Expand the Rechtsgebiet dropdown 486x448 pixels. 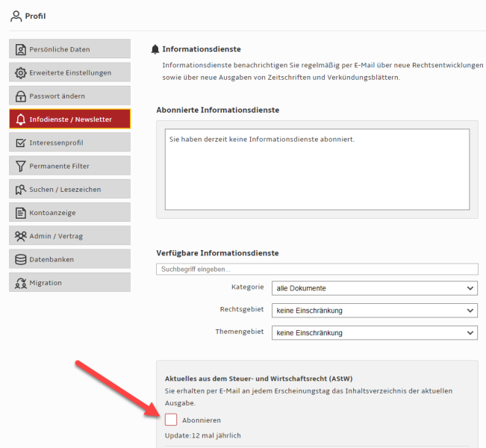374,311
